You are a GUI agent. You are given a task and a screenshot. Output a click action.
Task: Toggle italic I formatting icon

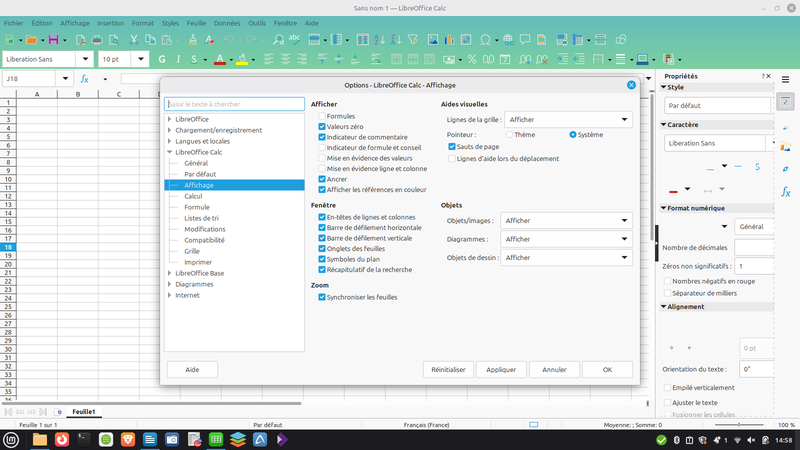(x=178, y=59)
